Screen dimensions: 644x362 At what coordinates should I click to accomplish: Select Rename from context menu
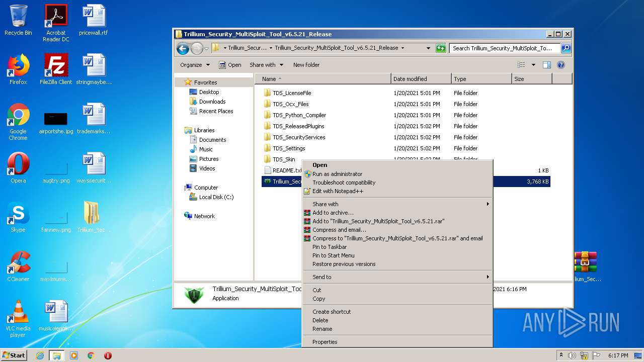coord(397,329)
